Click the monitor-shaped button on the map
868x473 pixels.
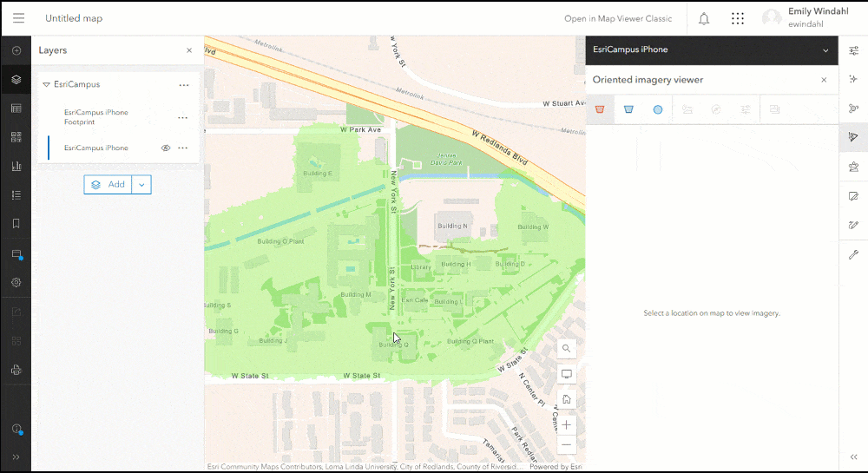566,374
